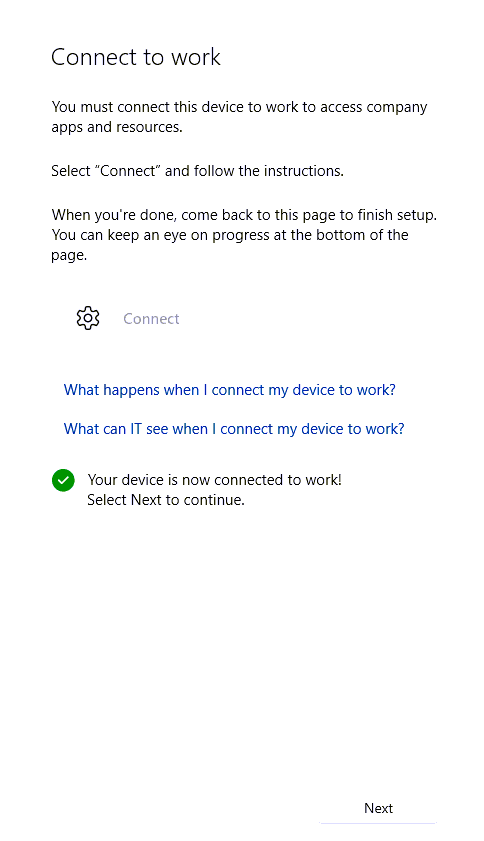The height and width of the screenshot is (841, 484).
Task: Click the word "work" in the page heading
Action: coord(196,57)
